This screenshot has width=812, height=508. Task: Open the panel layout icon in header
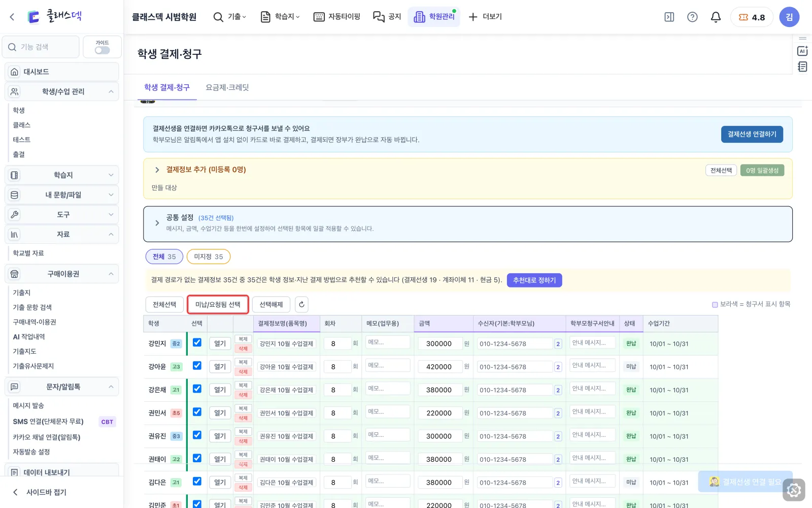click(669, 17)
